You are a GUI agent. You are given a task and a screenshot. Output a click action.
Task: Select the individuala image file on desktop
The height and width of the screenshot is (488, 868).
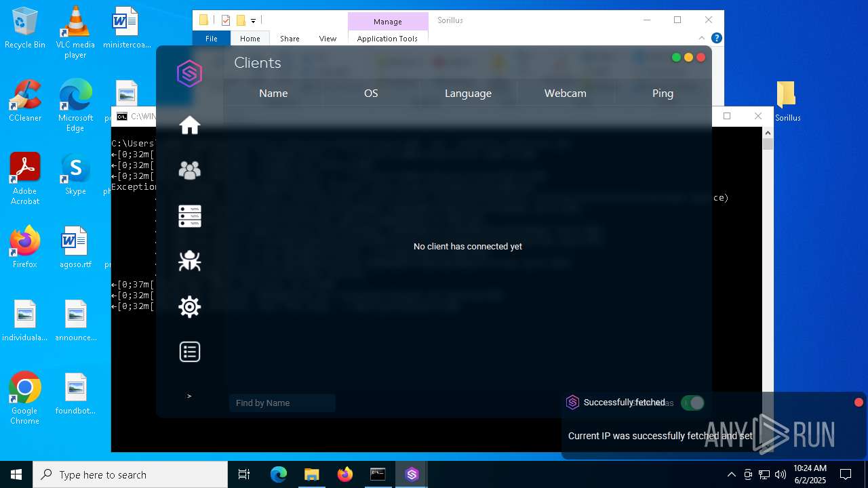coord(25,321)
